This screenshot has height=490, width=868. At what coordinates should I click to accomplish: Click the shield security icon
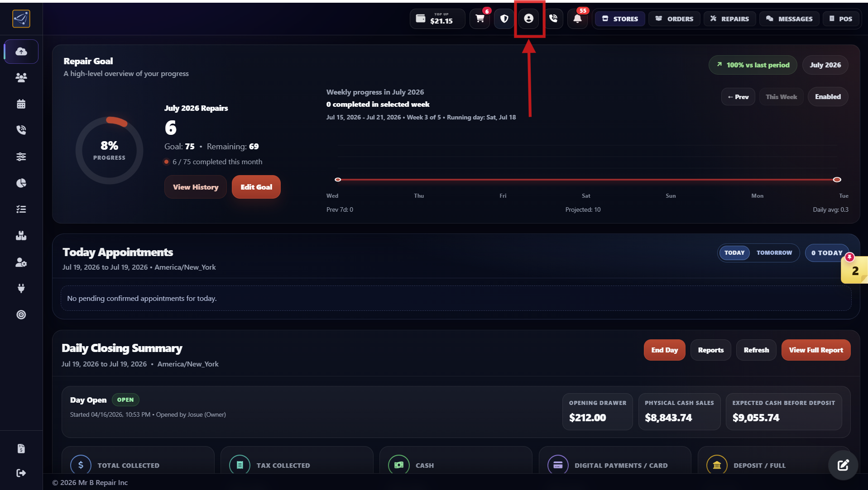click(x=504, y=19)
